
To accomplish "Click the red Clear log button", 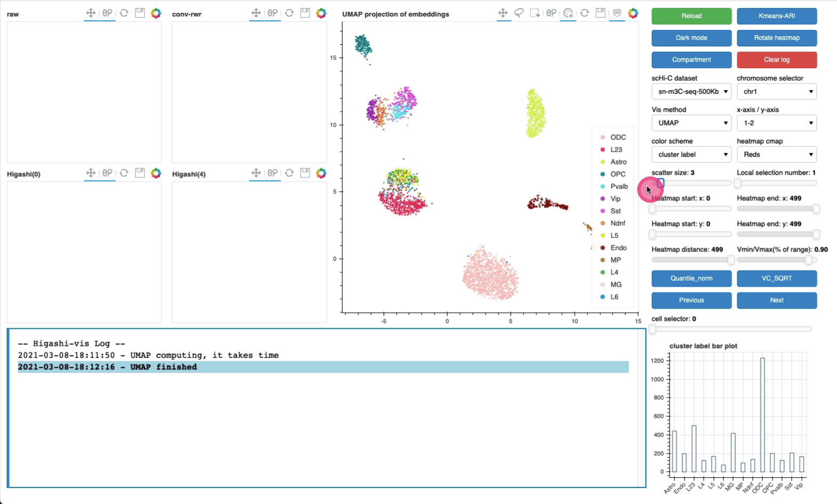I will click(x=776, y=60).
